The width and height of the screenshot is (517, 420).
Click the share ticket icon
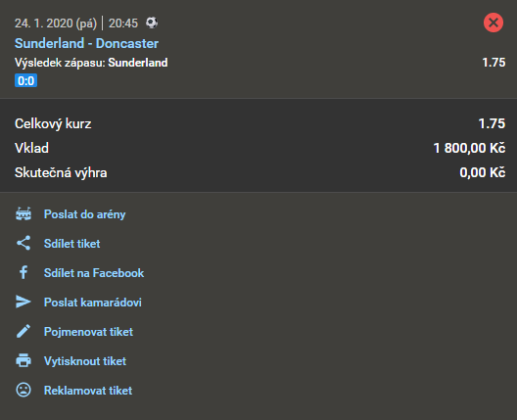click(23, 243)
